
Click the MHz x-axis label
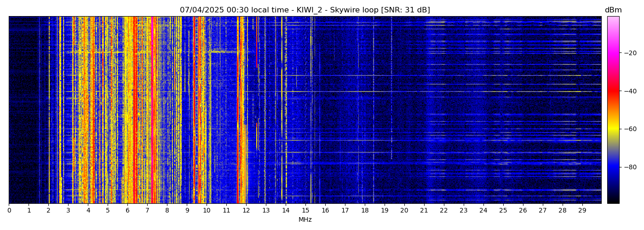pyautogui.click(x=305, y=220)
